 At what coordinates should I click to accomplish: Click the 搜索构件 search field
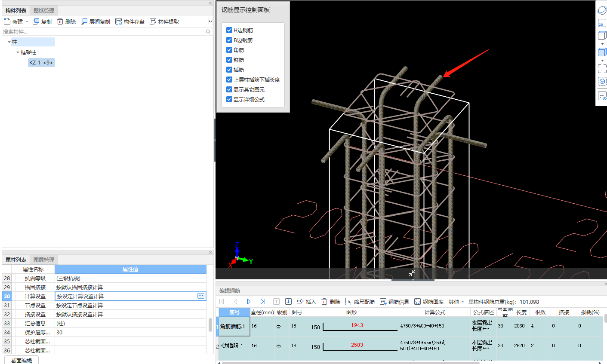tap(102, 31)
